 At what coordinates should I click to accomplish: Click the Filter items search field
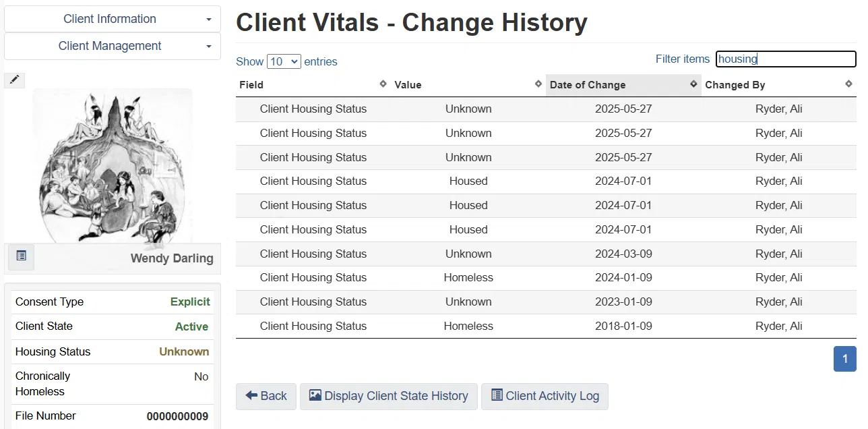tap(785, 59)
